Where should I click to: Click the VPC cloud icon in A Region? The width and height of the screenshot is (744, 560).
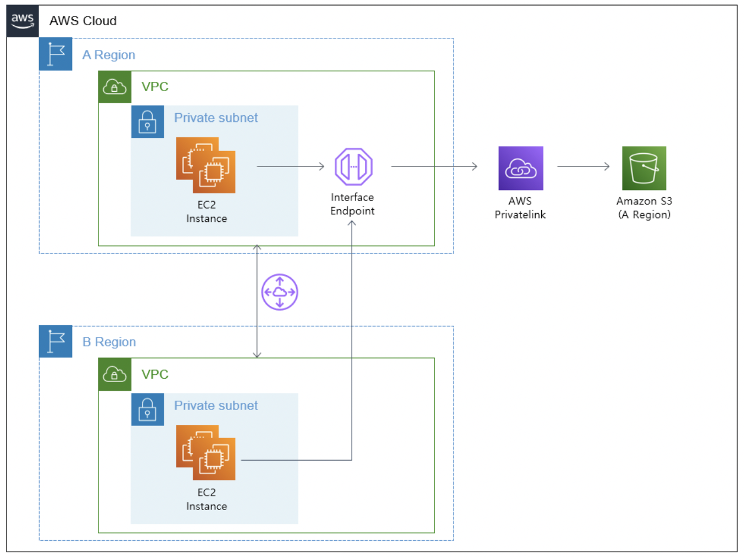[x=115, y=87]
